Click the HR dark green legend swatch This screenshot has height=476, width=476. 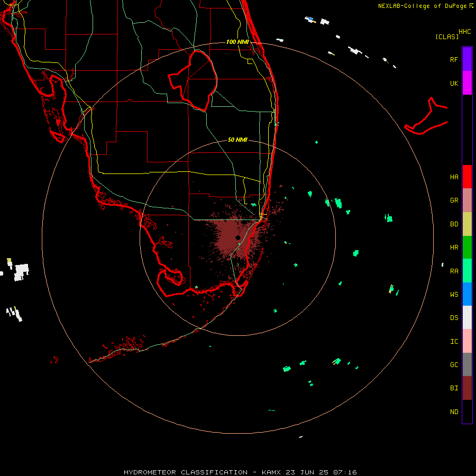467,248
